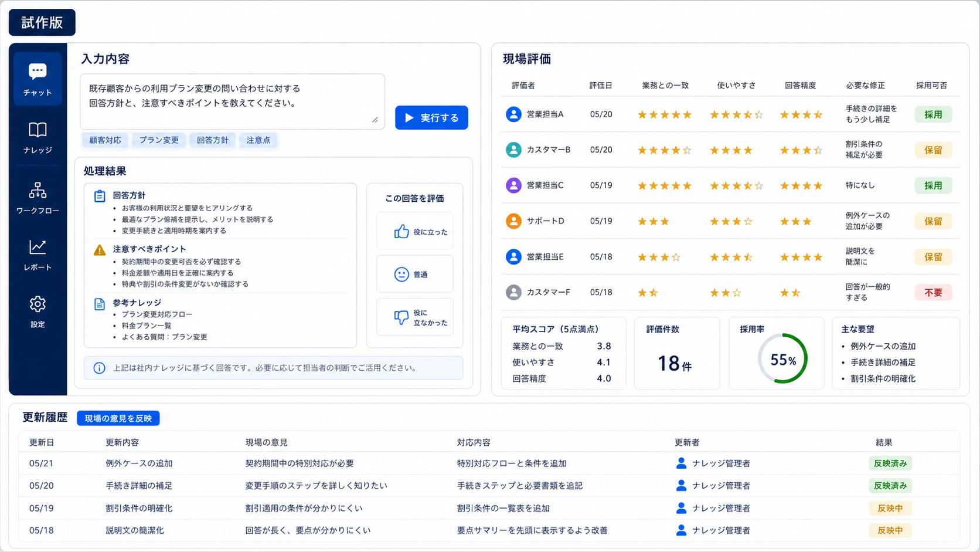Click 保留 badge for カスタマーB
The width and height of the screenshot is (980, 552).
coord(933,150)
